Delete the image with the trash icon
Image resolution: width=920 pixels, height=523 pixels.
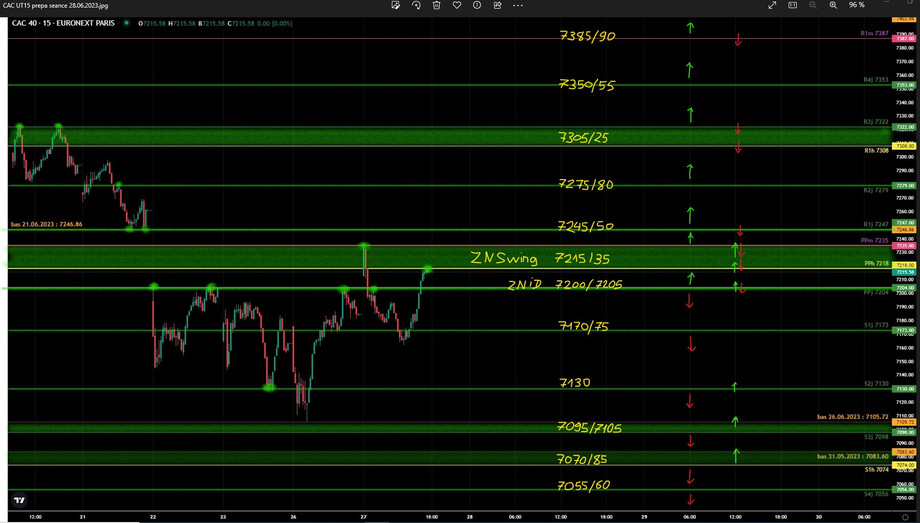437,6
